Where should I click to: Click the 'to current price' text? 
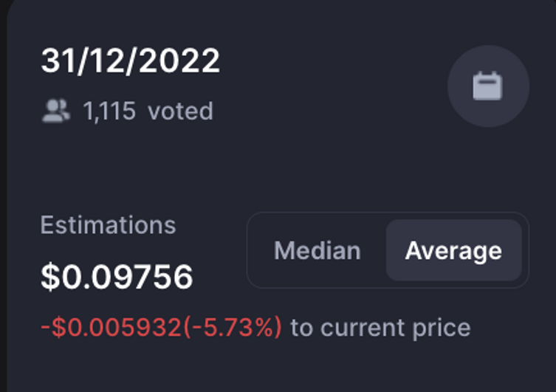[x=380, y=328]
